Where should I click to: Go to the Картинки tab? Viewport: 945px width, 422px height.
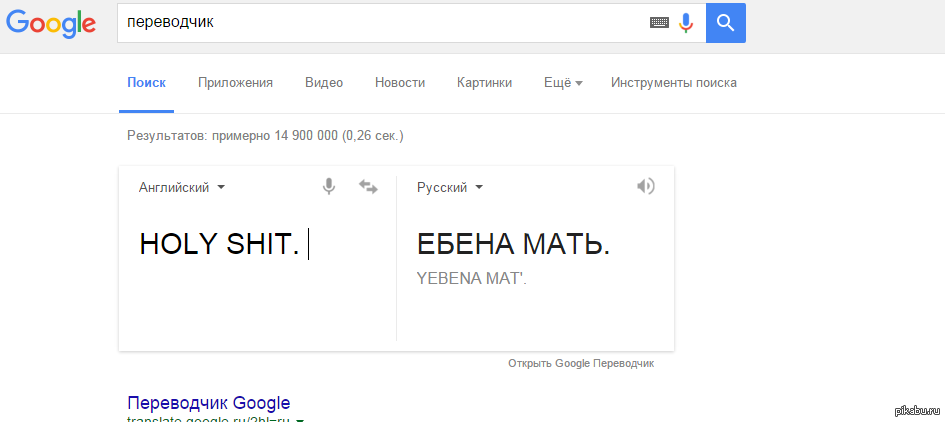484,83
